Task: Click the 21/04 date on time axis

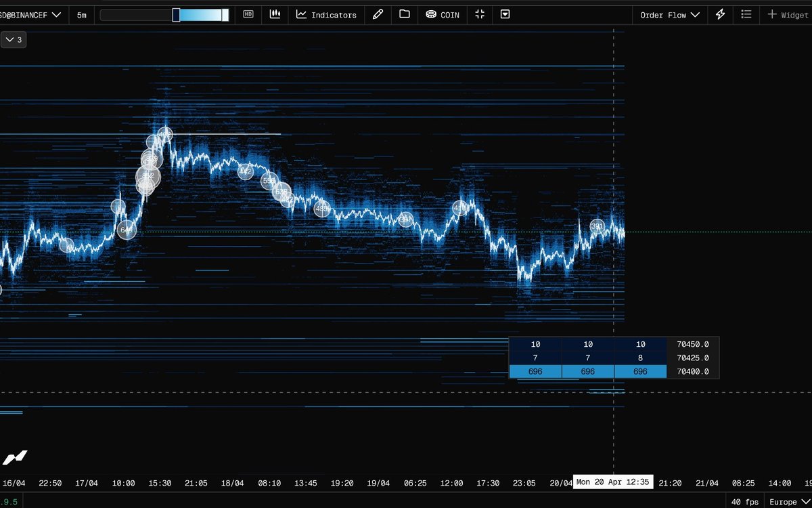Action: pyautogui.click(x=707, y=483)
